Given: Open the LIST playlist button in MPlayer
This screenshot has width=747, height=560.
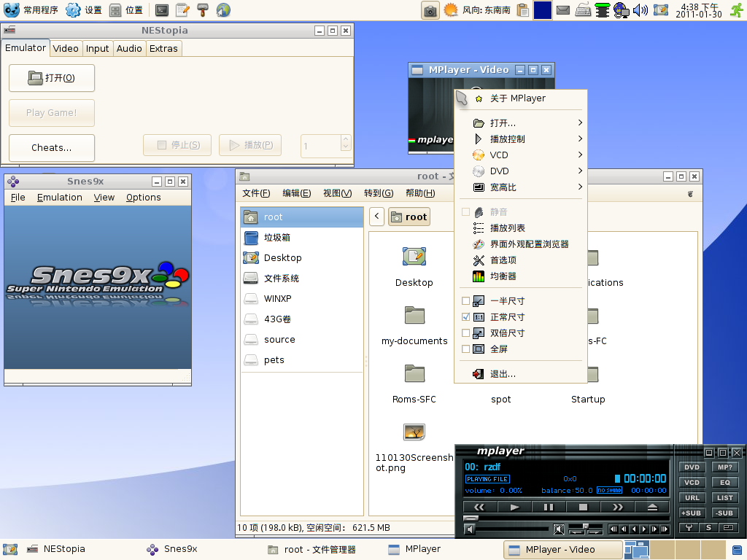Looking at the screenshot, I should [x=725, y=498].
